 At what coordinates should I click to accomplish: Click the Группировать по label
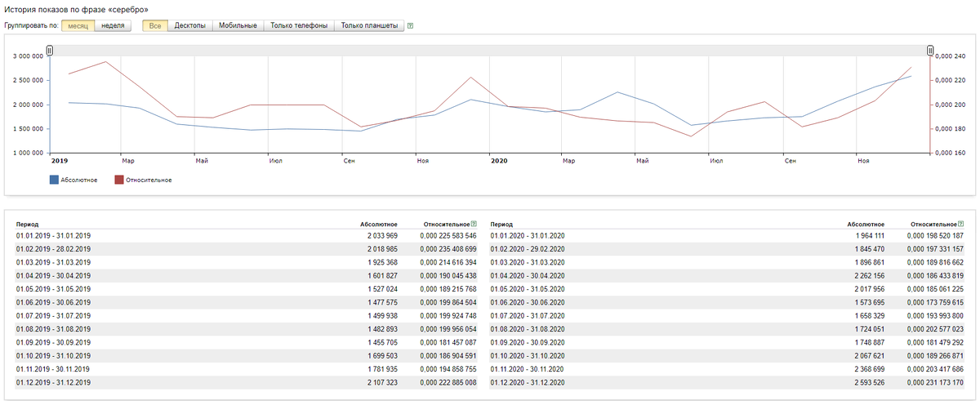(32, 25)
